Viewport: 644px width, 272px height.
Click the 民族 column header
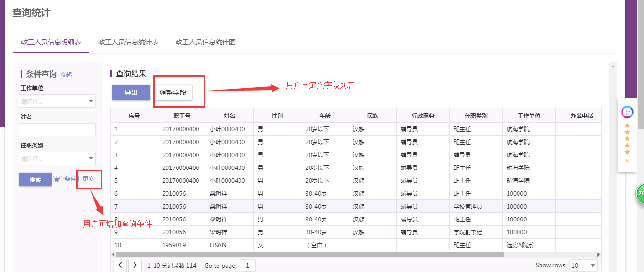coord(373,115)
